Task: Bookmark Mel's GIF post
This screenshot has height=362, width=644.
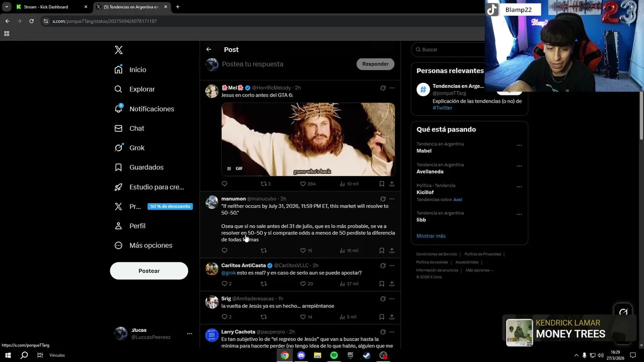Action: 382,184
